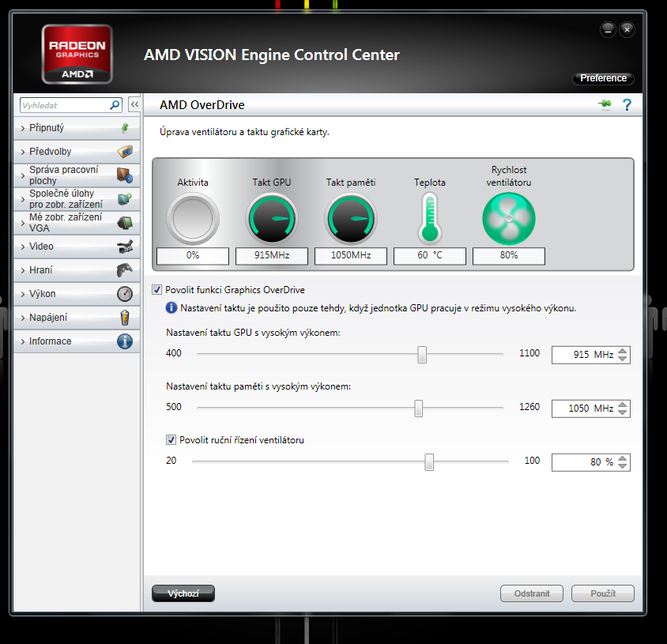Viewport: 667px width, 644px height.
Task: Decrease memory clock with down spinner arrow
Action: coord(623,412)
